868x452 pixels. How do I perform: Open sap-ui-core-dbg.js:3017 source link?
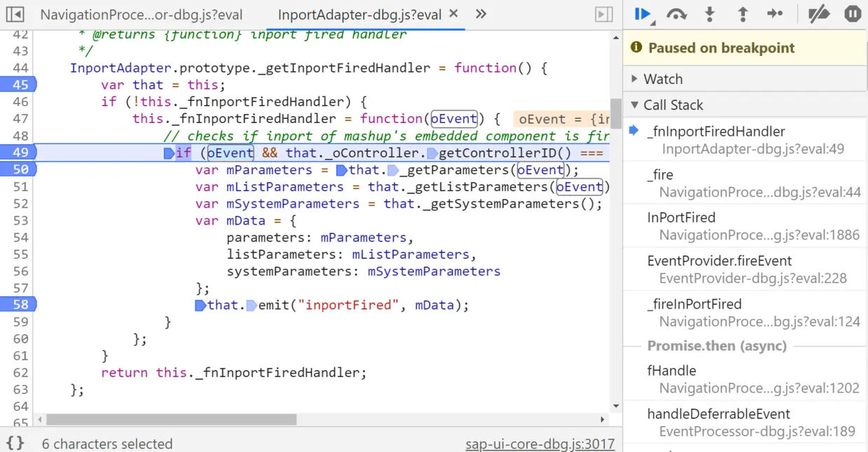point(540,444)
